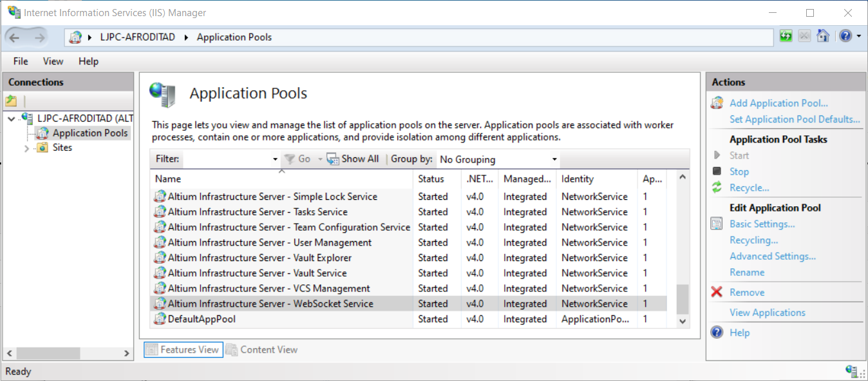Click the Add Application Pool icon
This screenshot has height=381, width=868.
tap(717, 103)
